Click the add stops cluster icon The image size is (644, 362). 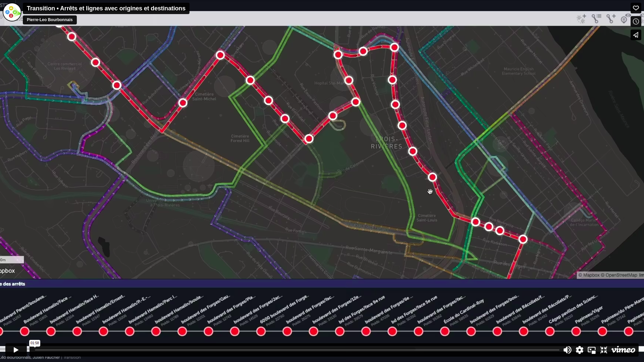(x=581, y=19)
